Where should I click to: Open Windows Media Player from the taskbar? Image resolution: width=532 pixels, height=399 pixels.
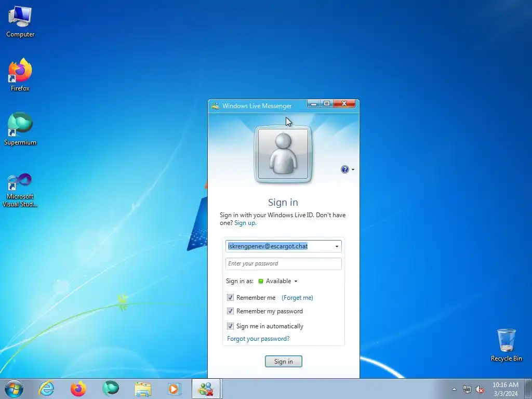coord(175,389)
